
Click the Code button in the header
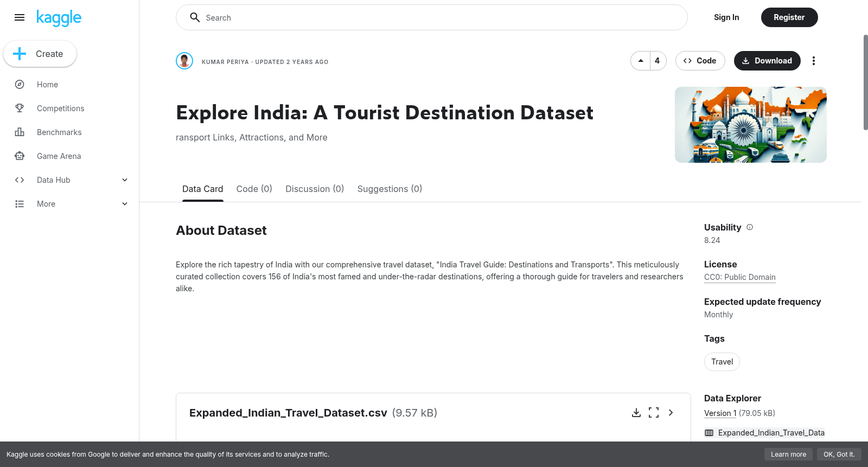(700, 61)
